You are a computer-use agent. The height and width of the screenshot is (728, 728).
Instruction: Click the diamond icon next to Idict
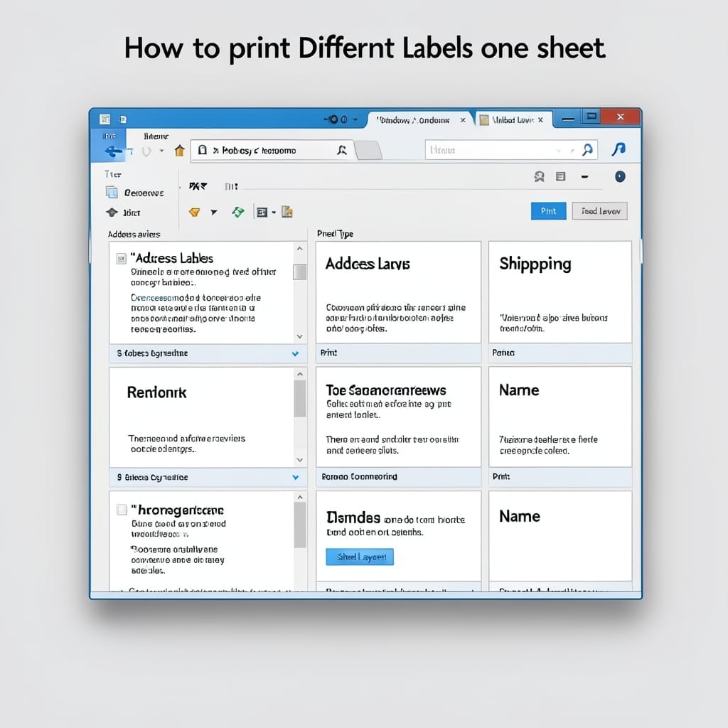(112, 212)
